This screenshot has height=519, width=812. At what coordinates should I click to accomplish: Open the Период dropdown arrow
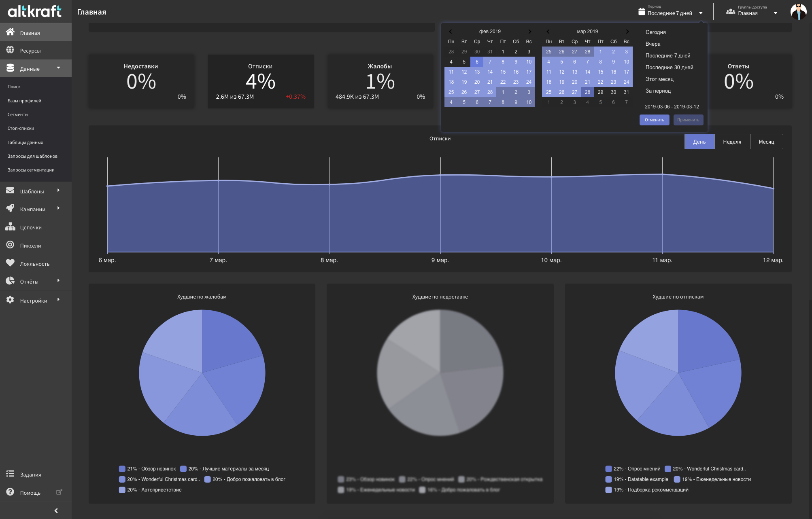[701, 13]
